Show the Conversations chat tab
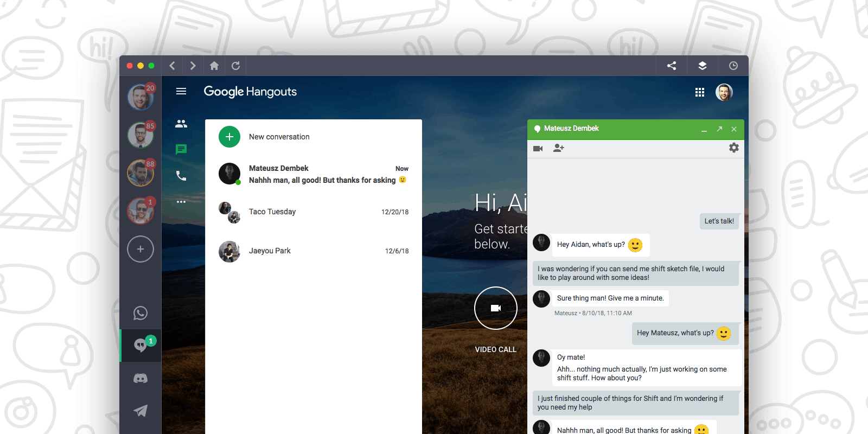Viewport: 868px width, 434px height. tap(181, 149)
